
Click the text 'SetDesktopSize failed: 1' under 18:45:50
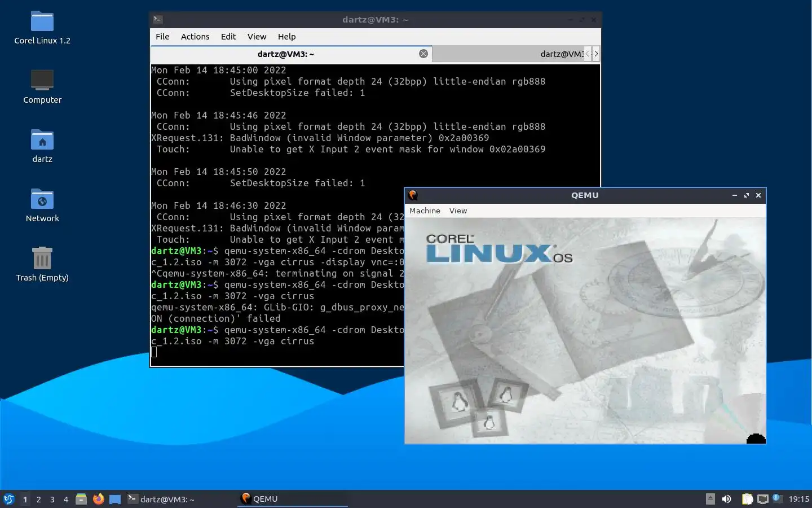tap(297, 183)
